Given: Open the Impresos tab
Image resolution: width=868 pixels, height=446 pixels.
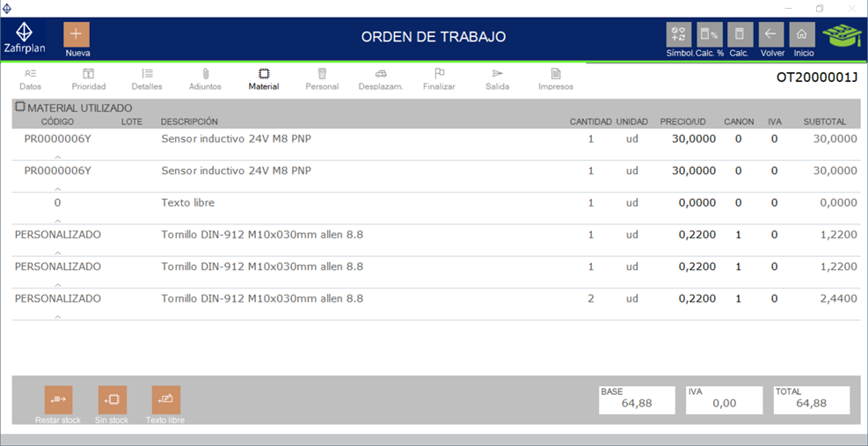Looking at the screenshot, I should pos(556,79).
